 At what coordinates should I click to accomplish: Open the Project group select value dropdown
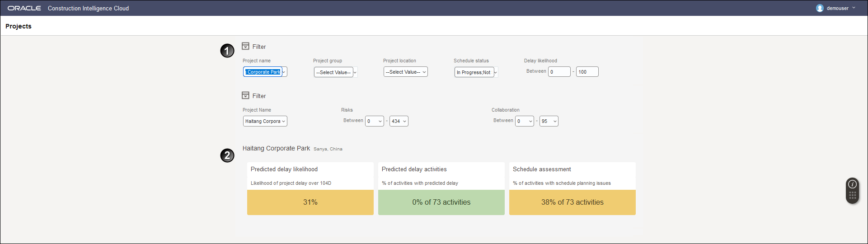pyautogui.click(x=336, y=72)
